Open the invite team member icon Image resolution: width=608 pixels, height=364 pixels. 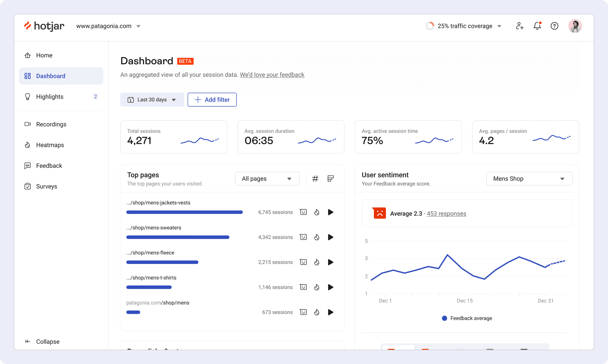tap(520, 26)
